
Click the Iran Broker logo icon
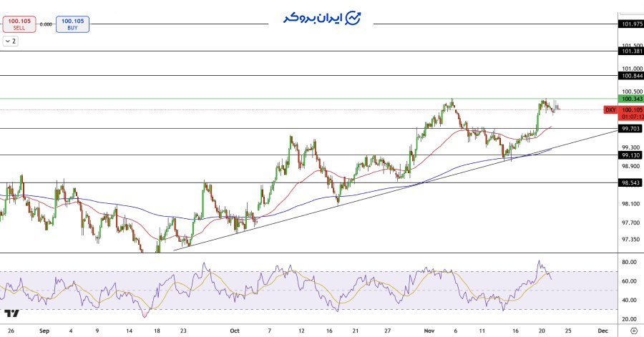click(353, 19)
